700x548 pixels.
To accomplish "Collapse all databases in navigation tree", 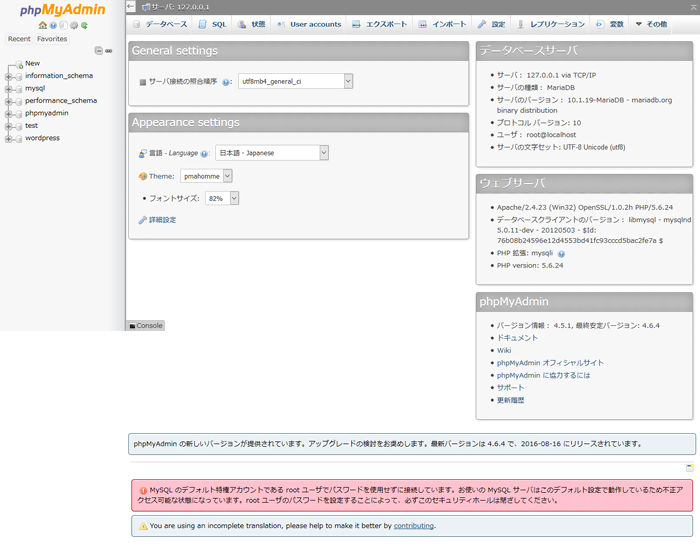I will [98, 51].
